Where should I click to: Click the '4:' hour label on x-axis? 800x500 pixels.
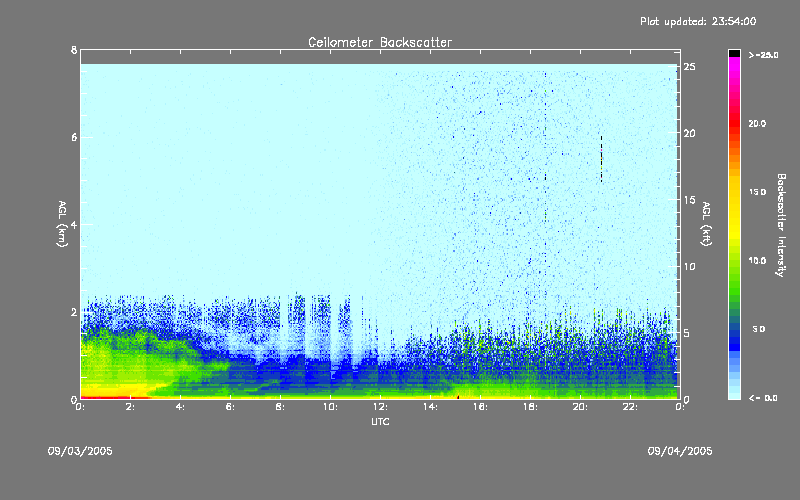coord(180,407)
